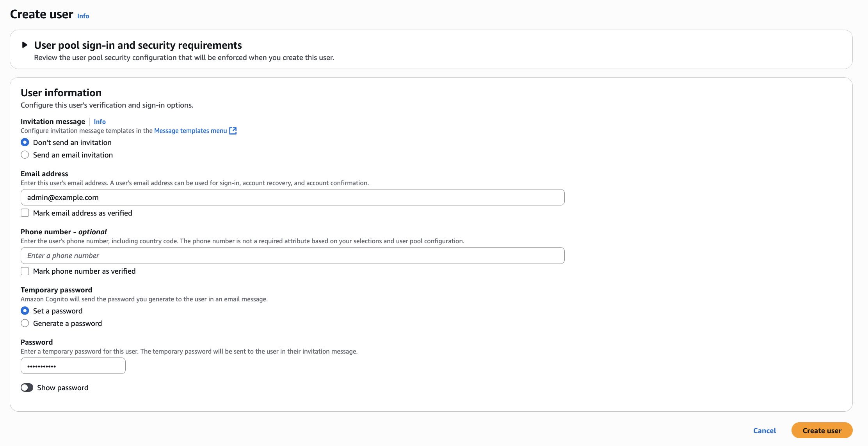Click the filled Set a password radio dot

[25, 311]
